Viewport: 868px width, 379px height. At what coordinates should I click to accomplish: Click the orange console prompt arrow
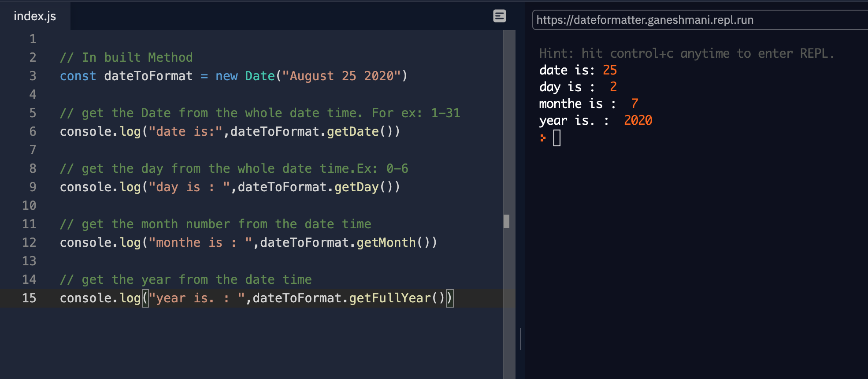coord(543,138)
